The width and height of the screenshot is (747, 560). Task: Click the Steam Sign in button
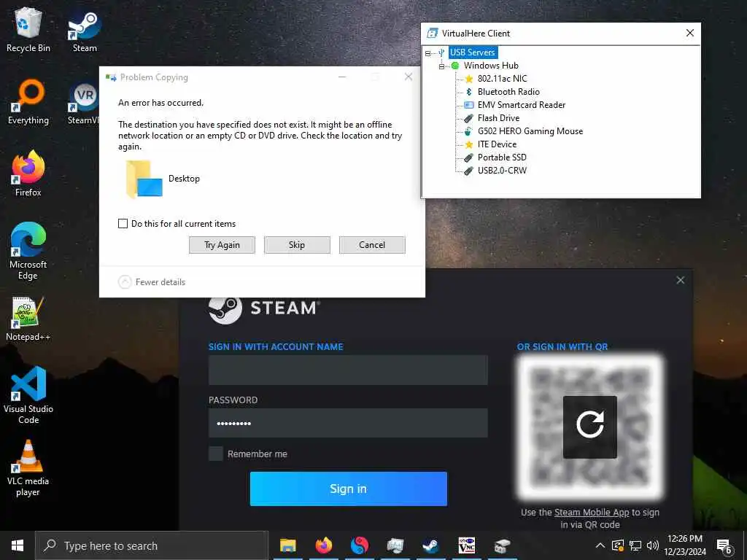pos(348,489)
